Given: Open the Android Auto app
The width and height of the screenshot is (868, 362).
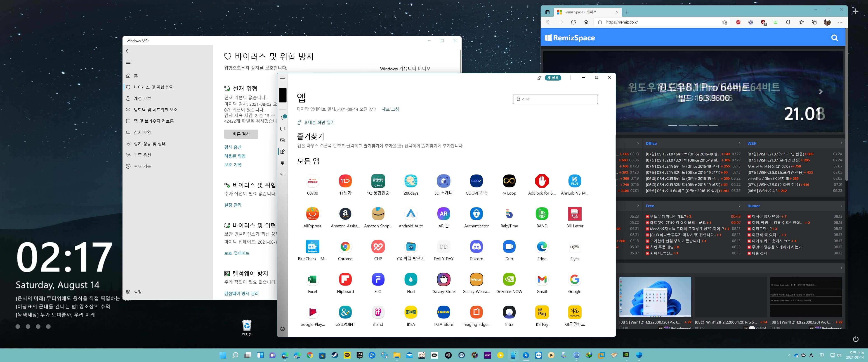Looking at the screenshot, I should point(411,214).
